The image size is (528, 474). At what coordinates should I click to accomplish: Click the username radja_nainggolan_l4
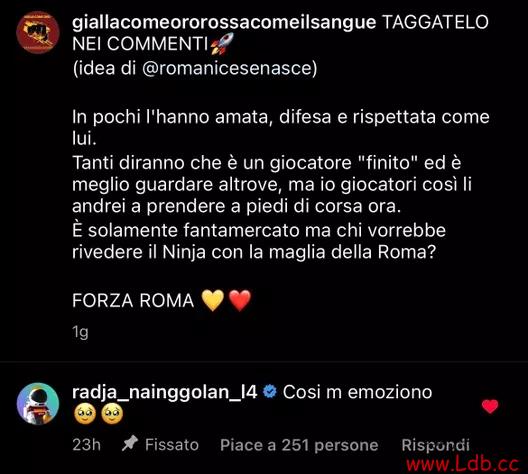click(x=165, y=392)
